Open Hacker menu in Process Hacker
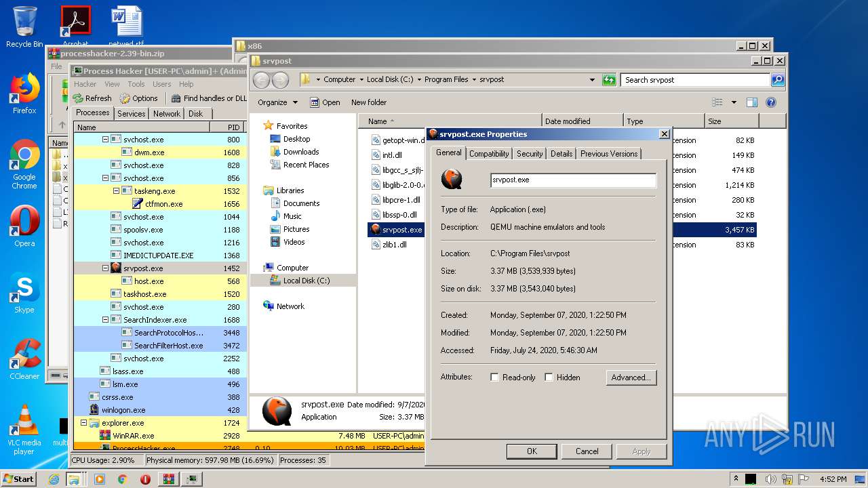Image resolution: width=868 pixels, height=488 pixels. [85, 84]
